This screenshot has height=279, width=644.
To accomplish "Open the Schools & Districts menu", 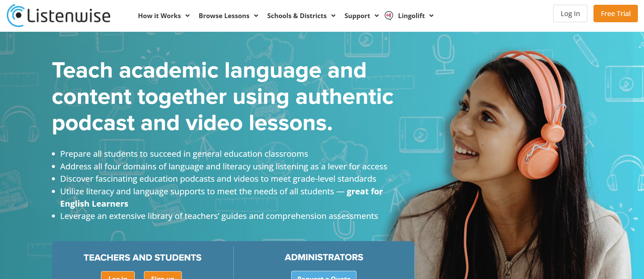I will [297, 16].
